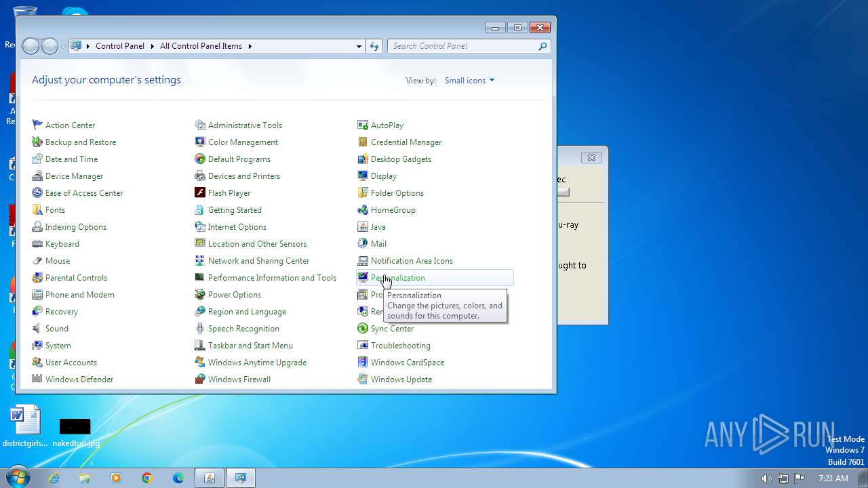The width and height of the screenshot is (868, 488).
Task: Click Color Management icon
Action: (200, 142)
